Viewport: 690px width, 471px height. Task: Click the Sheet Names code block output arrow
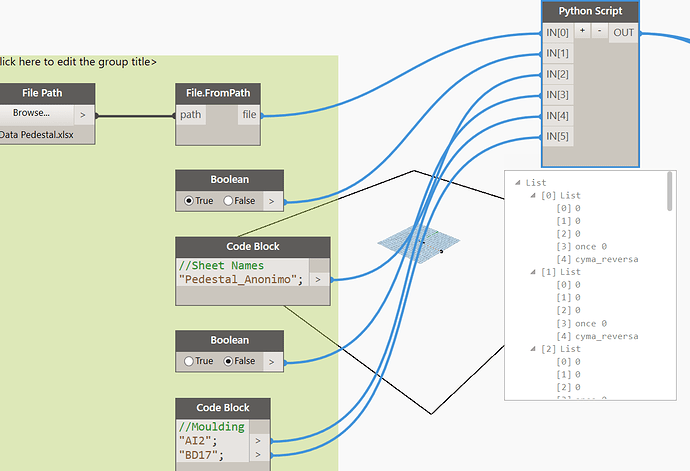tap(319, 280)
